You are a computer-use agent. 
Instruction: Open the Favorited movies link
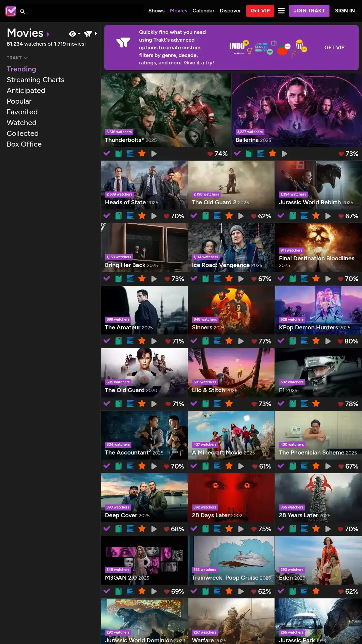(22, 112)
